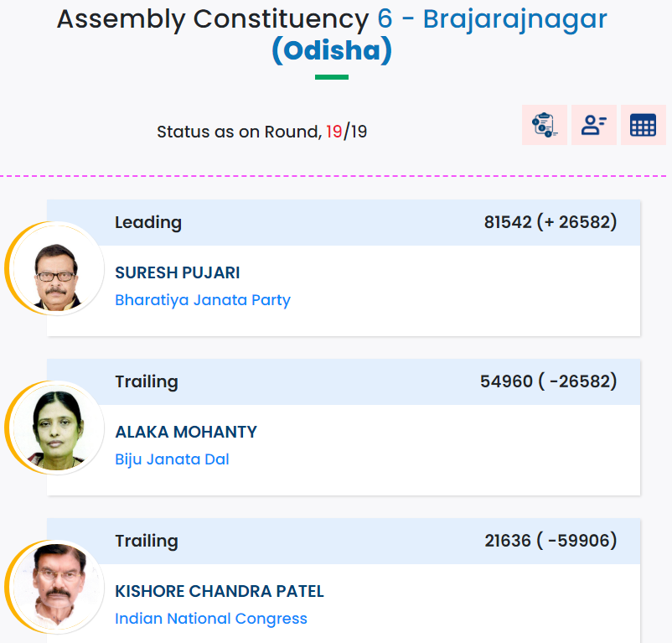Click the Brajarajnagar constituency title

pos(492,19)
